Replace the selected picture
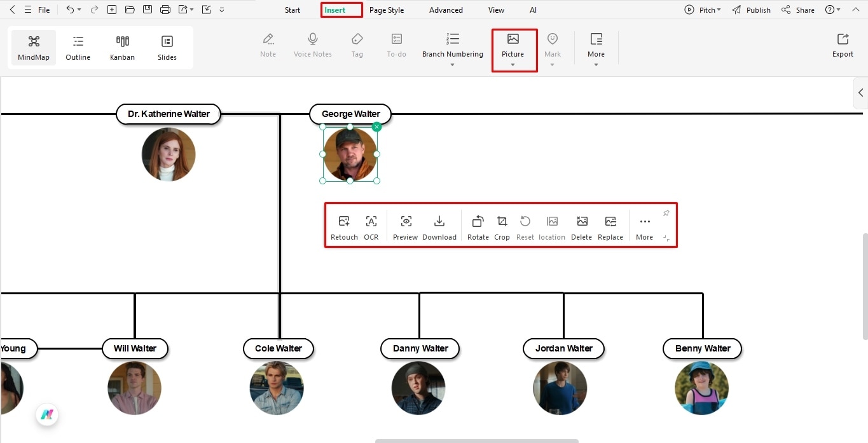Viewport: 868px width, 443px height. (610, 226)
